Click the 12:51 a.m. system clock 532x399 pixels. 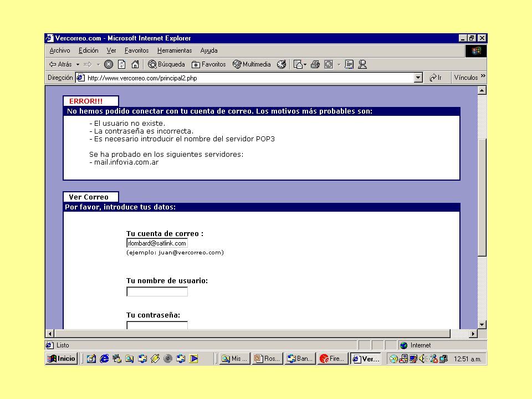tap(468, 359)
